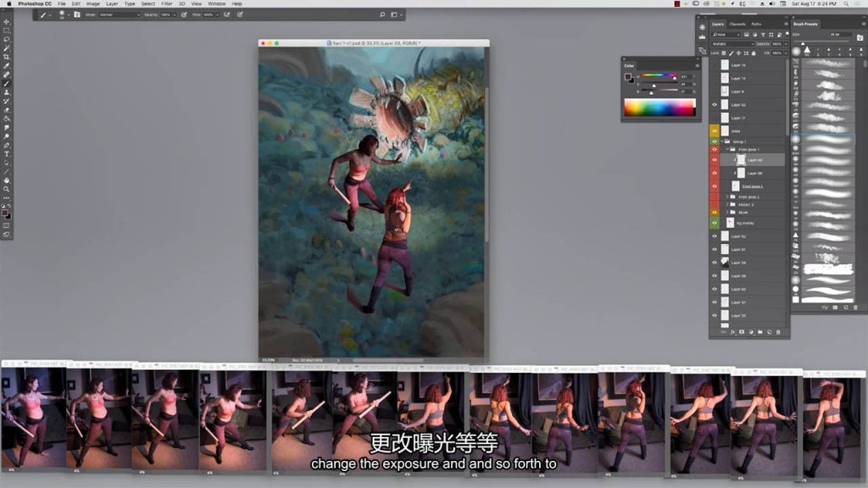Click the foreground color swatch in toolbox
This screenshot has height=488, width=868.
point(4,213)
